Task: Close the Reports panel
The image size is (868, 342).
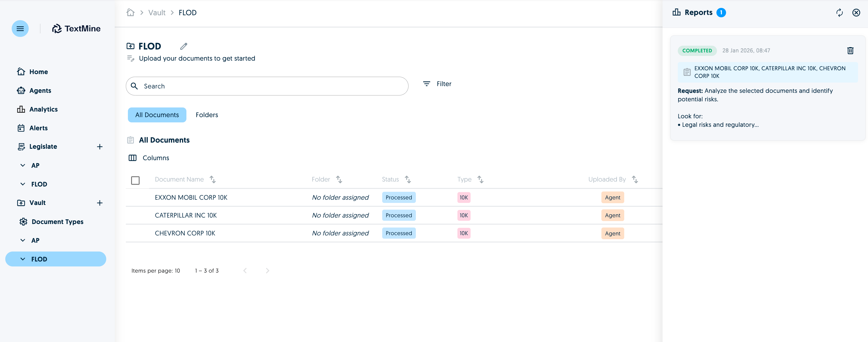Action: pos(856,13)
